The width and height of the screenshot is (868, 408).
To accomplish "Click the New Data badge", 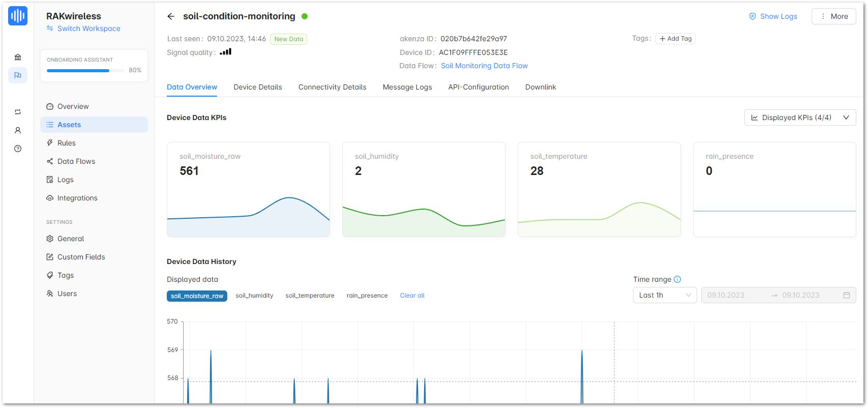I will pos(288,39).
